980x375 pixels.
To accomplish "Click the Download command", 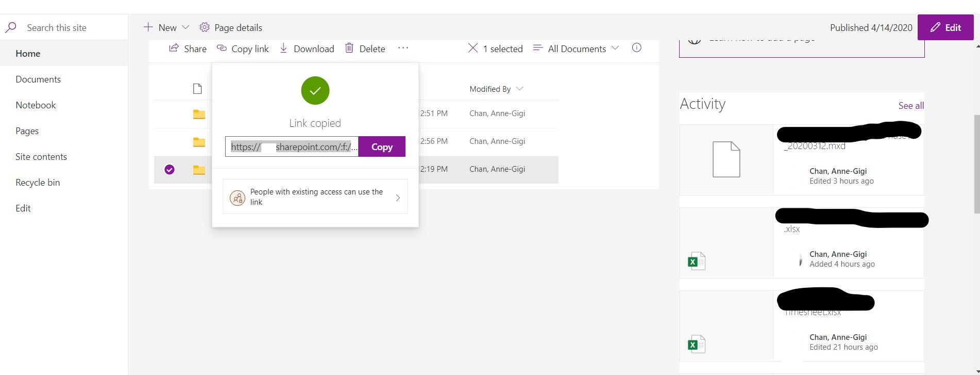I will click(307, 48).
